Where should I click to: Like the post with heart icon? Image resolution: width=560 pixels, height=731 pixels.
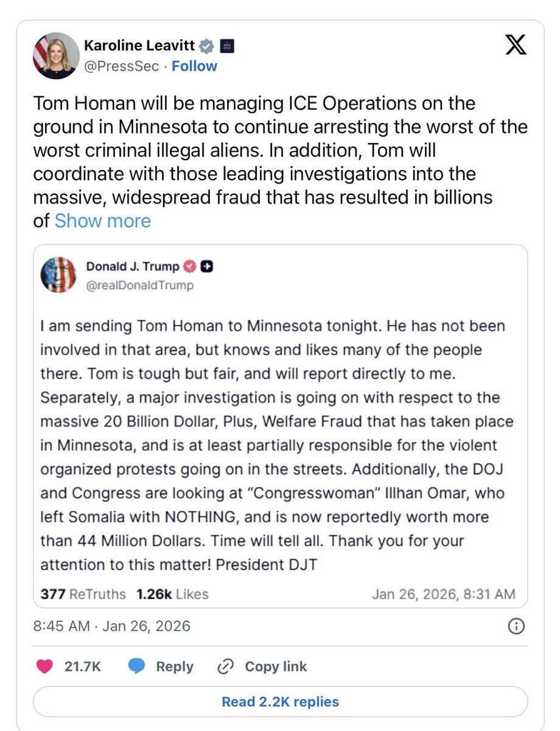[44, 667]
